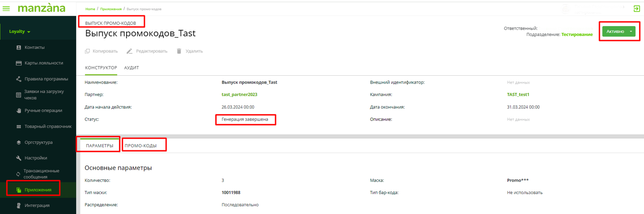
Task: Go to Приложения in breadcrumb
Action: click(x=111, y=9)
